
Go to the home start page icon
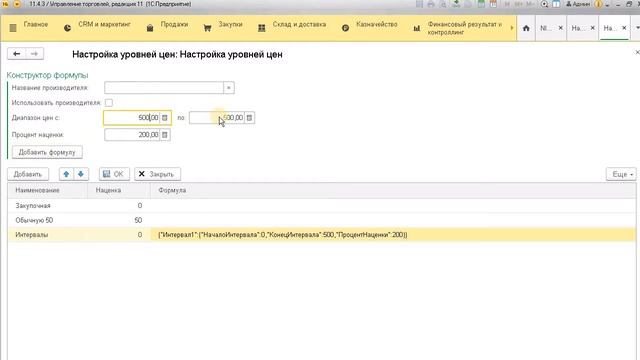[x=526, y=28]
